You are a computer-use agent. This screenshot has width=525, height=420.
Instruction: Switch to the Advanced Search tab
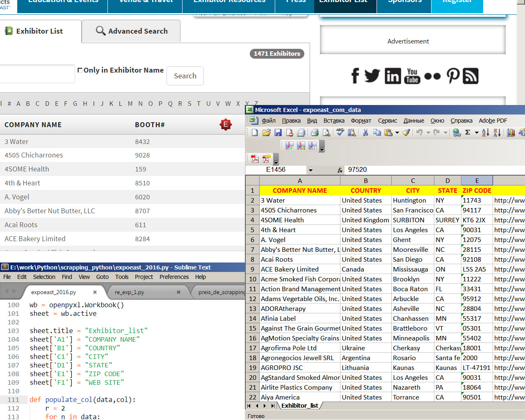(x=131, y=31)
